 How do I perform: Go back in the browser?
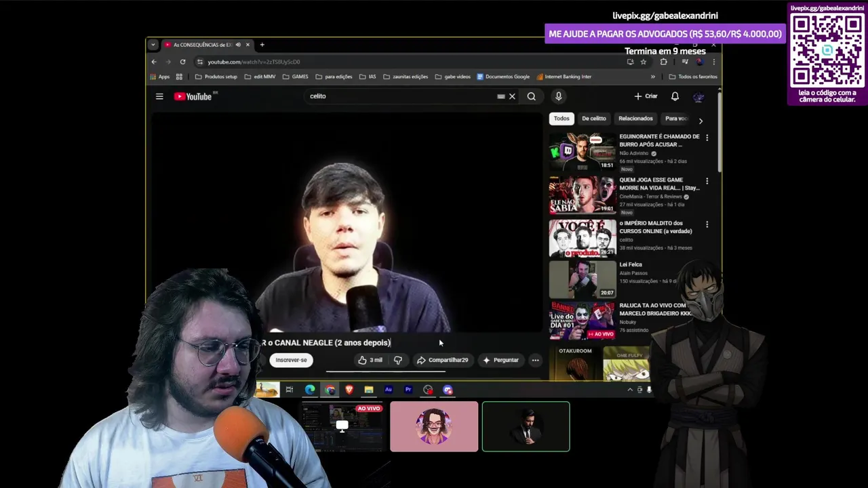point(154,62)
